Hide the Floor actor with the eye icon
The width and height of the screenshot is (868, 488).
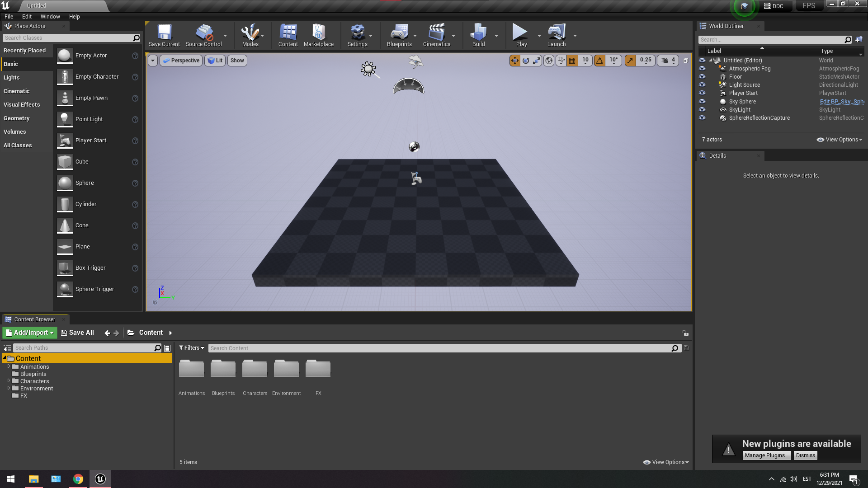tap(702, 77)
